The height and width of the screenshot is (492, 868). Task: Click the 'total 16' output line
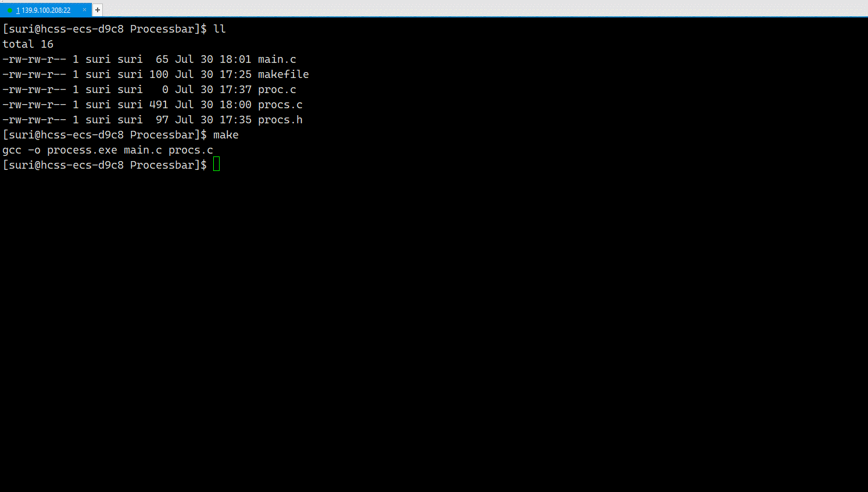[x=28, y=44]
